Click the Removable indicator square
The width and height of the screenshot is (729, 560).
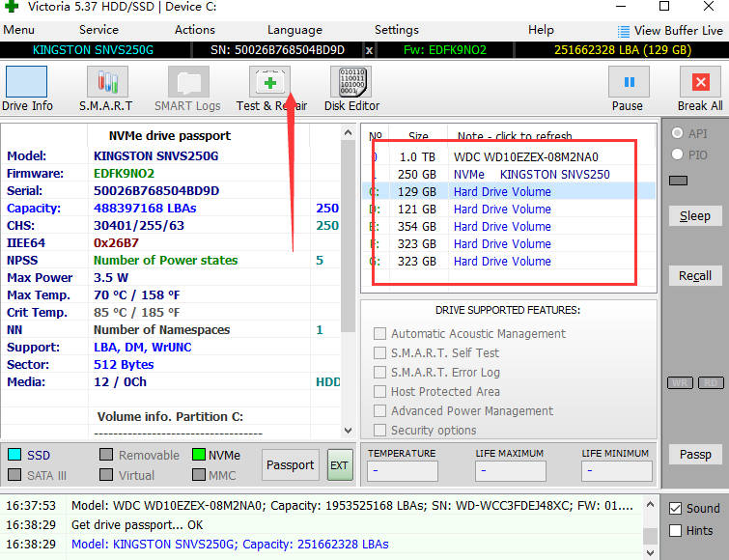click(106, 454)
